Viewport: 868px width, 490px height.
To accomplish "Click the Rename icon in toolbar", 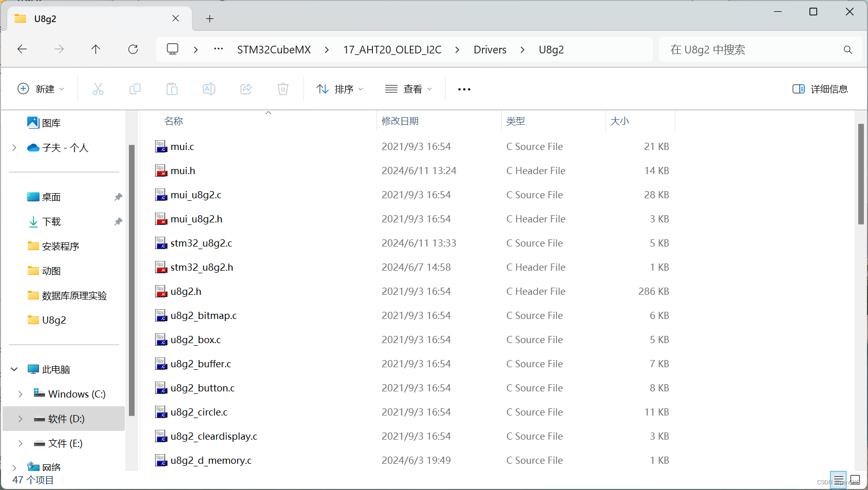I will pos(209,89).
